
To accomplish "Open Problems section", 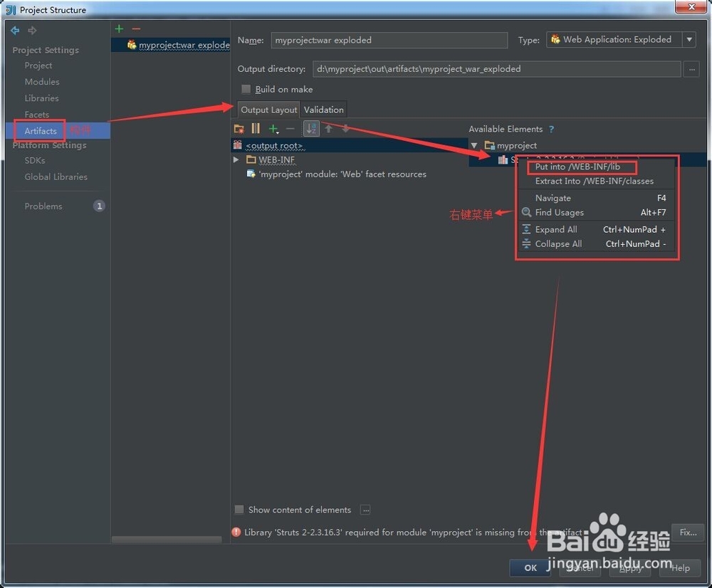I will pyautogui.click(x=43, y=206).
